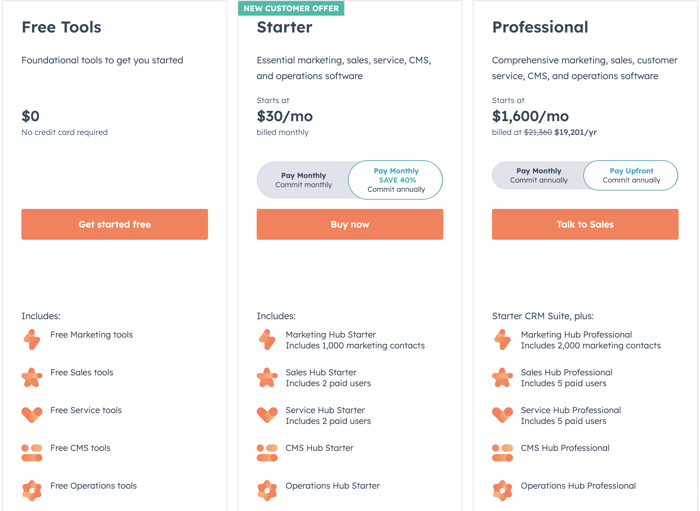Click the Free Operations tools icon

pos(32,490)
